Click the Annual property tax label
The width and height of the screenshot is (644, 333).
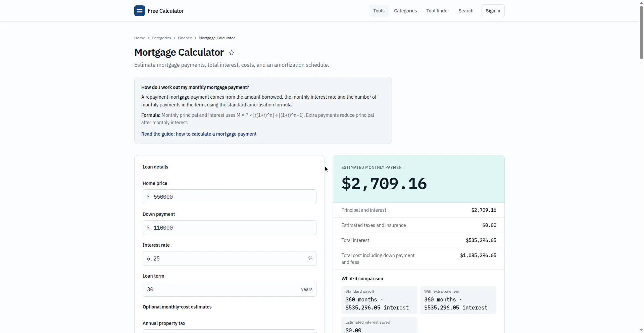[x=164, y=323]
